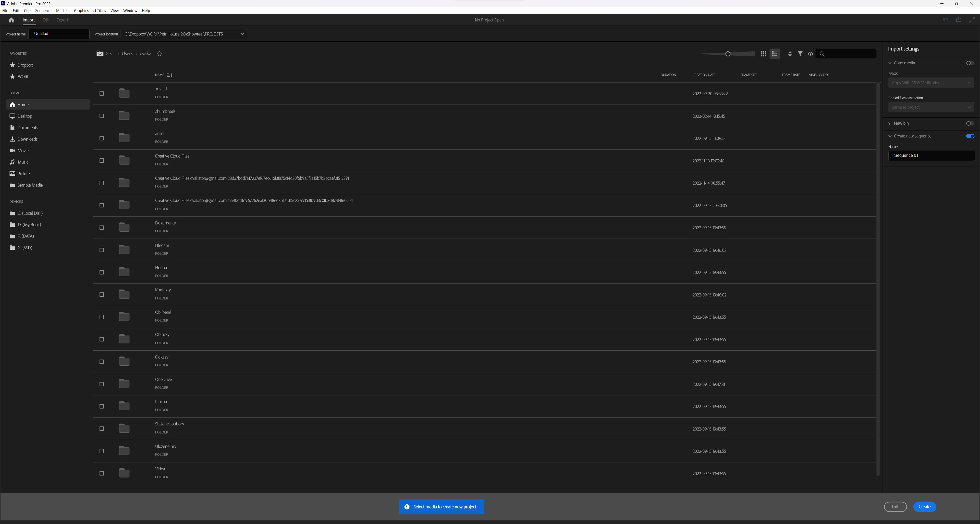
Task: Click the Create button
Action: click(x=924, y=507)
